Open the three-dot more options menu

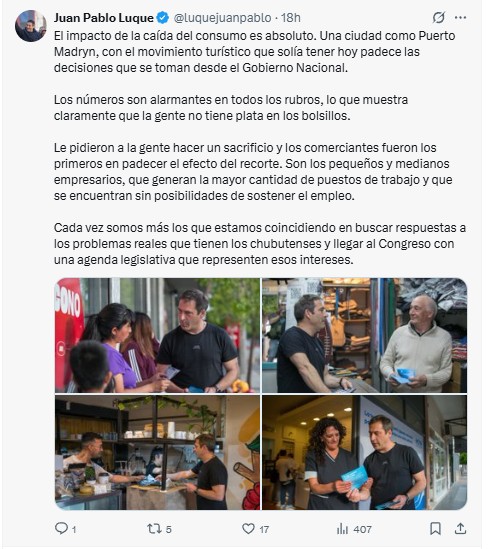460,17
